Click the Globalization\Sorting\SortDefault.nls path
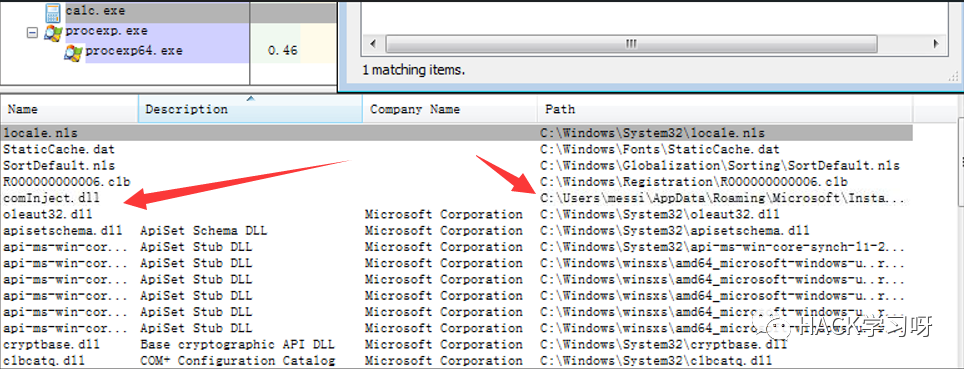Screen dimensions: 964x369 (x=720, y=165)
